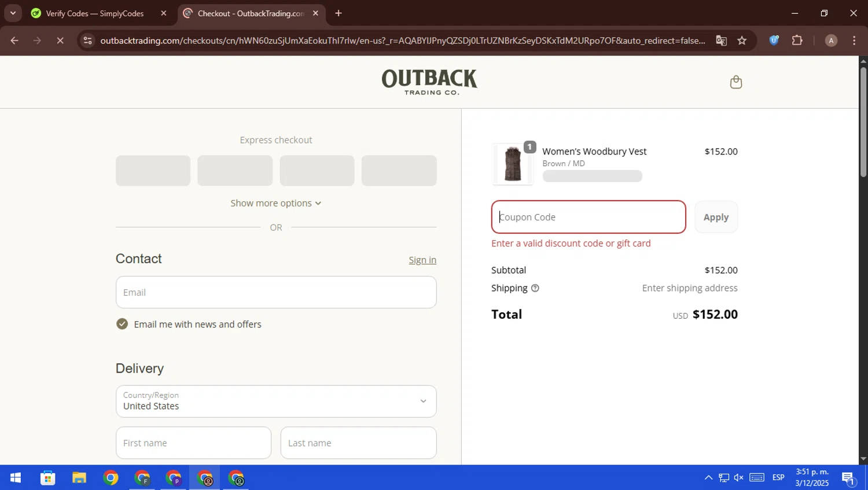Open the Extensions puzzle menu

pyautogui.click(x=797, y=40)
